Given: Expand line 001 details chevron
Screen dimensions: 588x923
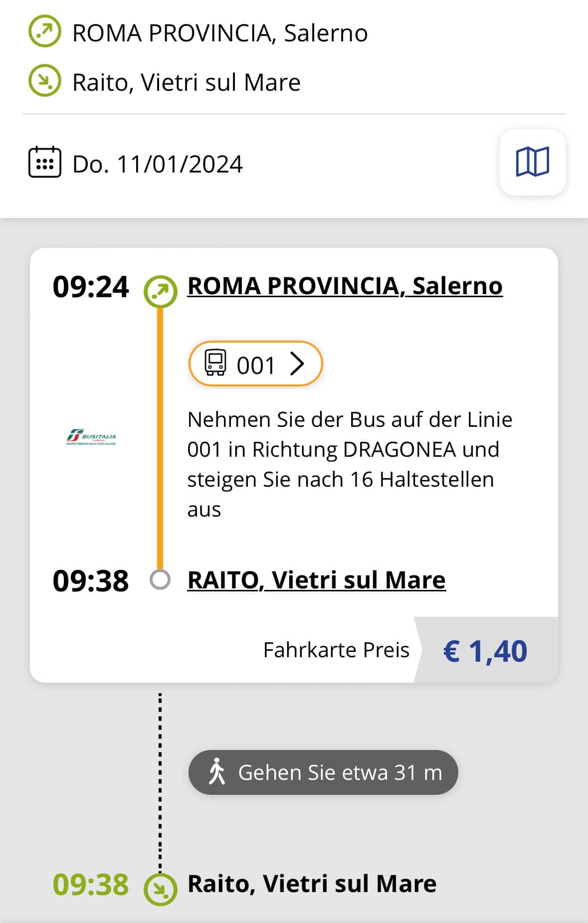Looking at the screenshot, I should (297, 364).
